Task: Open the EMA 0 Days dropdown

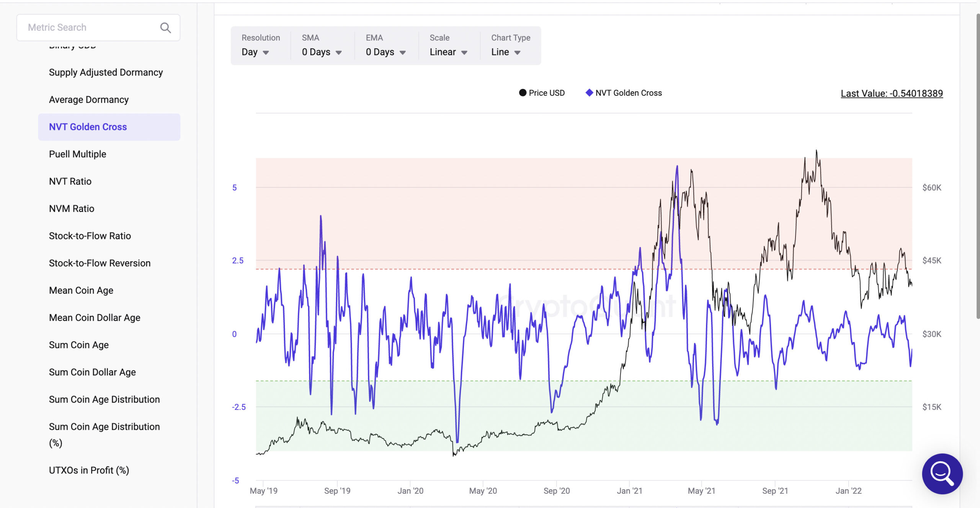Action: [x=386, y=52]
